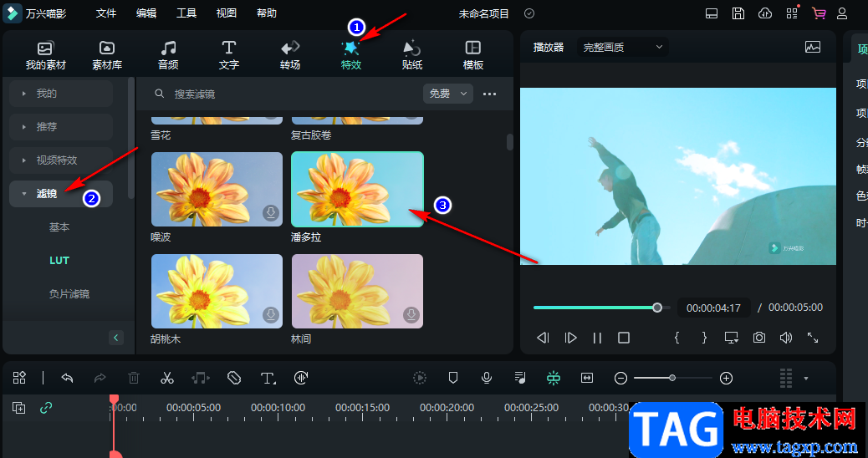
Task: Open the 我的素材 media tab
Action: pyautogui.click(x=45, y=55)
